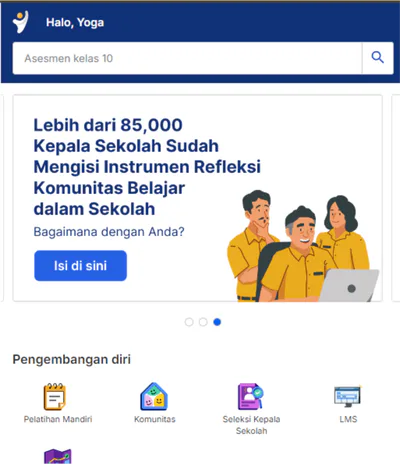Focus the "Asesmen kelas 10" search field

tap(187, 58)
